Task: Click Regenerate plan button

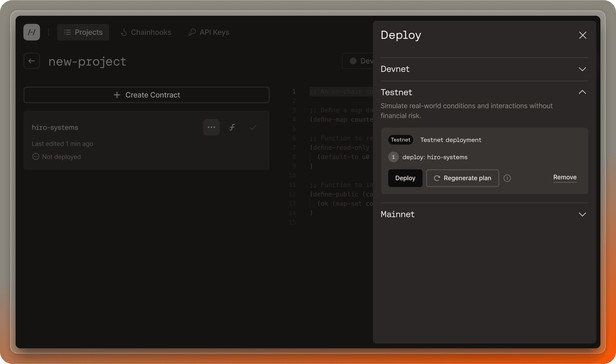Action: click(x=462, y=178)
